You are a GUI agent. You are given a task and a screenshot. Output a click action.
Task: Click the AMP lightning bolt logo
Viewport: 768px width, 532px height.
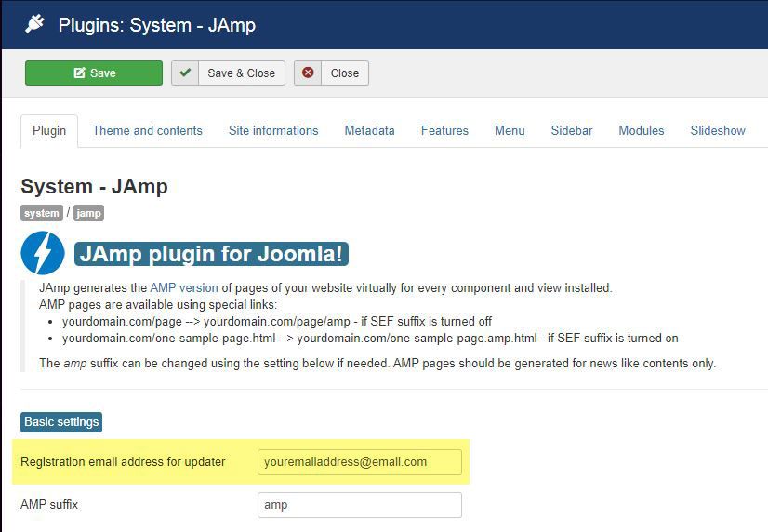43,253
